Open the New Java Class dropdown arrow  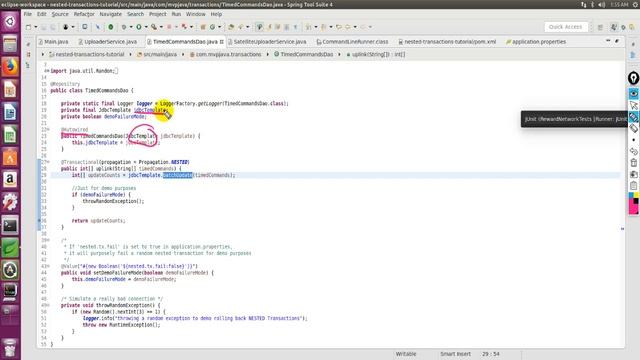tap(219, 27)
